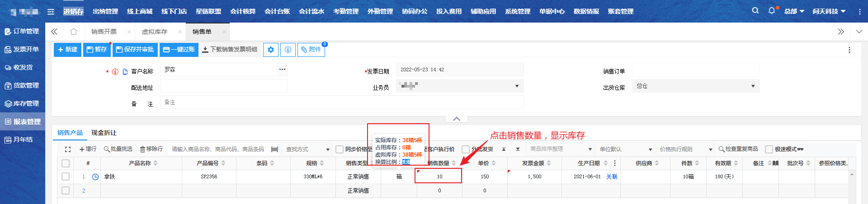This screenshot has width=868, height=204.
Task: Select row 1 checkbox for 拿铁
Action: [66, 177]
